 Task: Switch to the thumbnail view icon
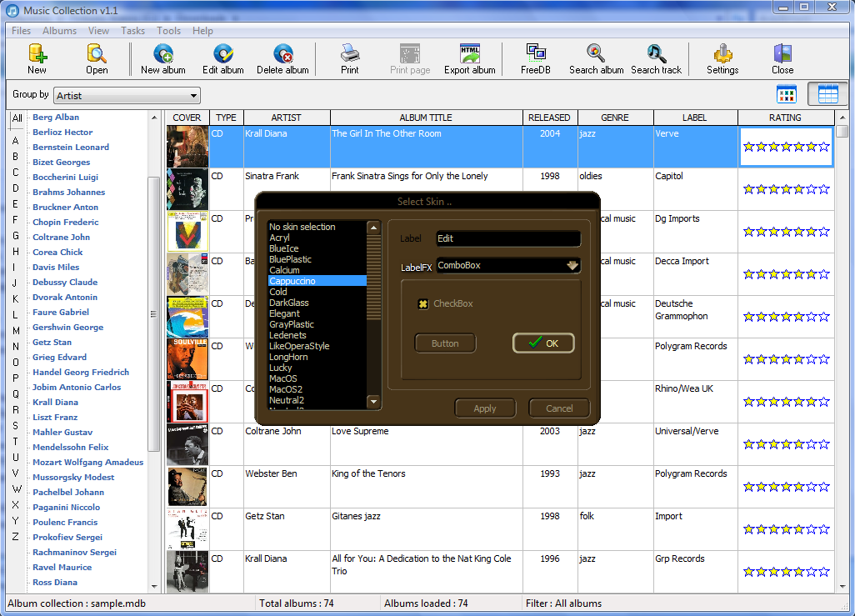click(x=787, y=94)
